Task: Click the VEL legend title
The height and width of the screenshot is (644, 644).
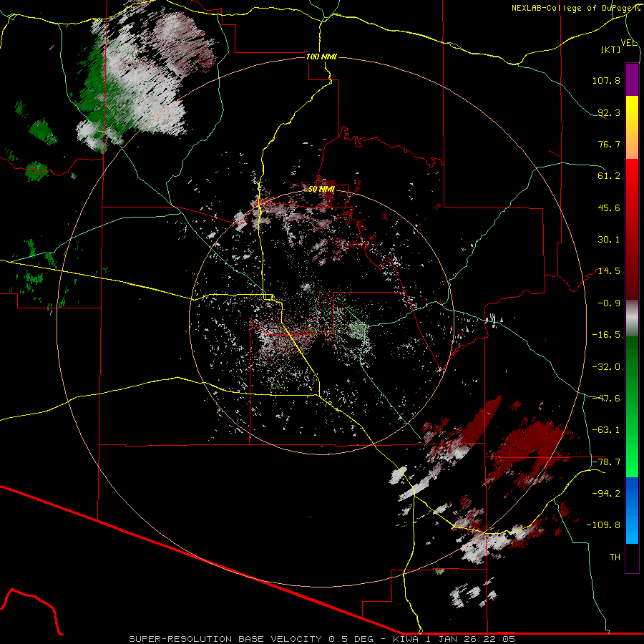Action: 628,43
